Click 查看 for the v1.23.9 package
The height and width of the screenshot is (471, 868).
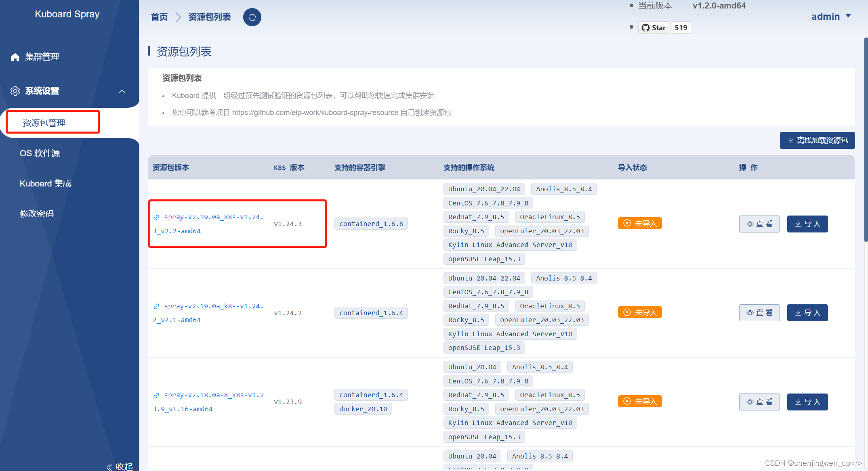[759, 402]
